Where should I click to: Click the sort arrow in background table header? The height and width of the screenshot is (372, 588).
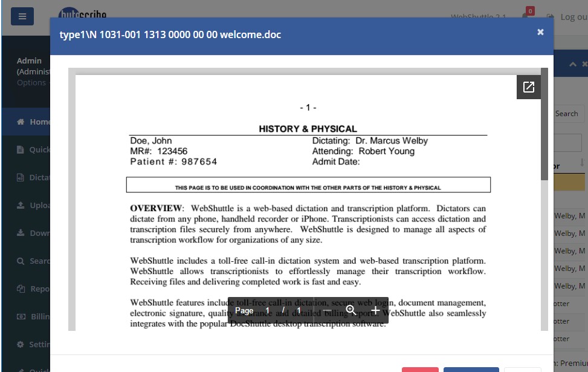tap(581, 162)
